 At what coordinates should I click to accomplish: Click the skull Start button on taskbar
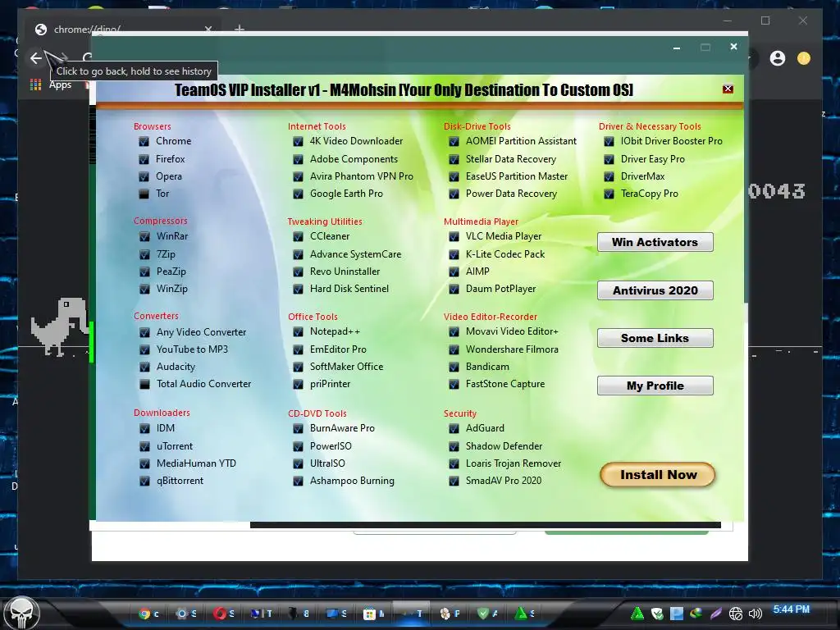coord(21,614)
